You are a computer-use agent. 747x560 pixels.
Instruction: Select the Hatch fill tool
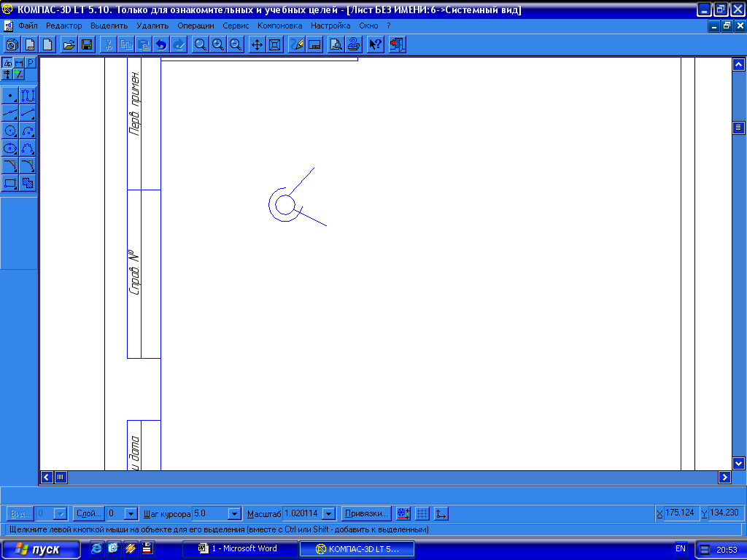pos(28,183)
